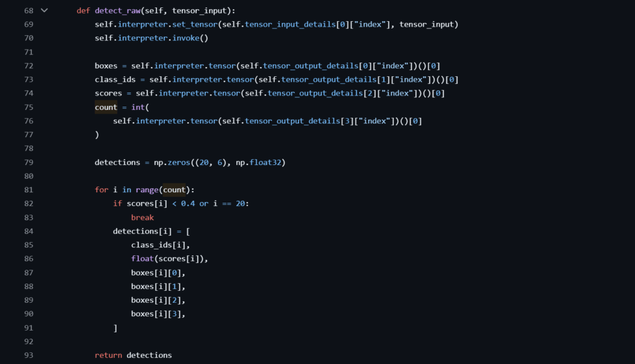The width and height of the screenshot is (635, 364).
Task: Click the break keyword on line 83
Action: 143,218
